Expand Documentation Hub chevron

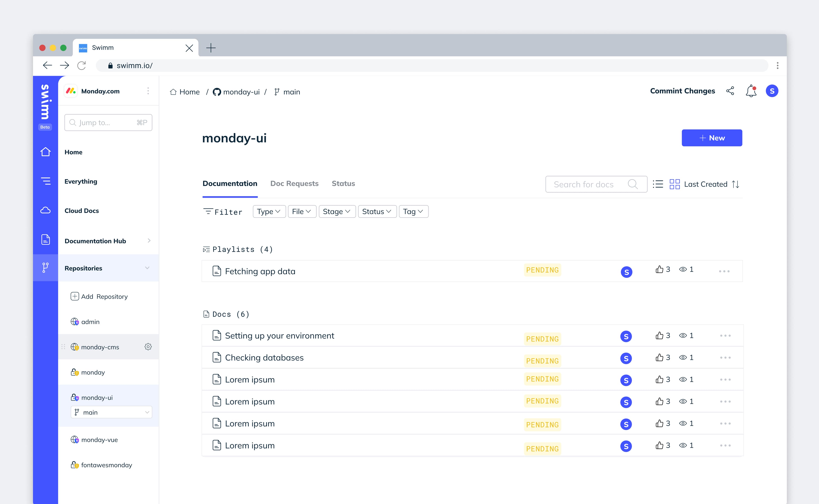pyautogui.click(x=149, y=240)
